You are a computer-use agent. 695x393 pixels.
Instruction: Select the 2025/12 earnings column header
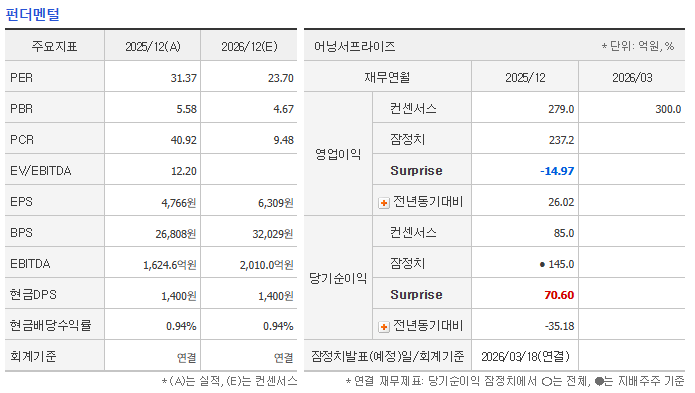(525, 78)
